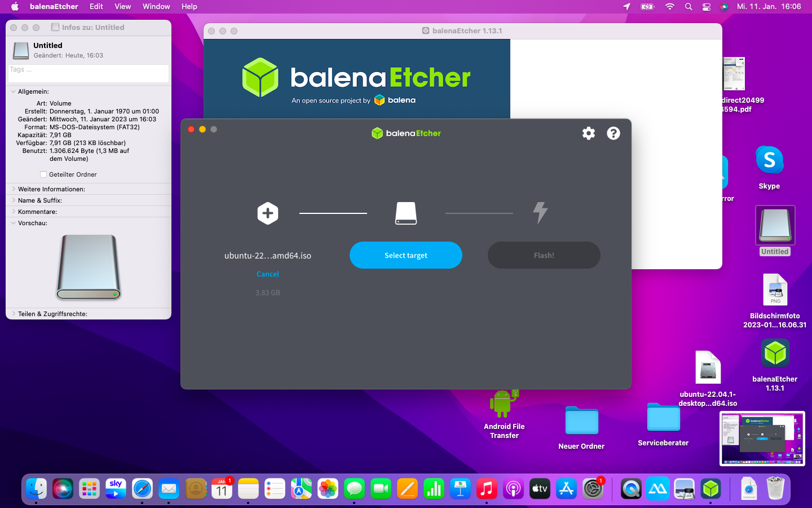Open the Help menu
This screenshot has height=508, width=812.
point(189,7)
